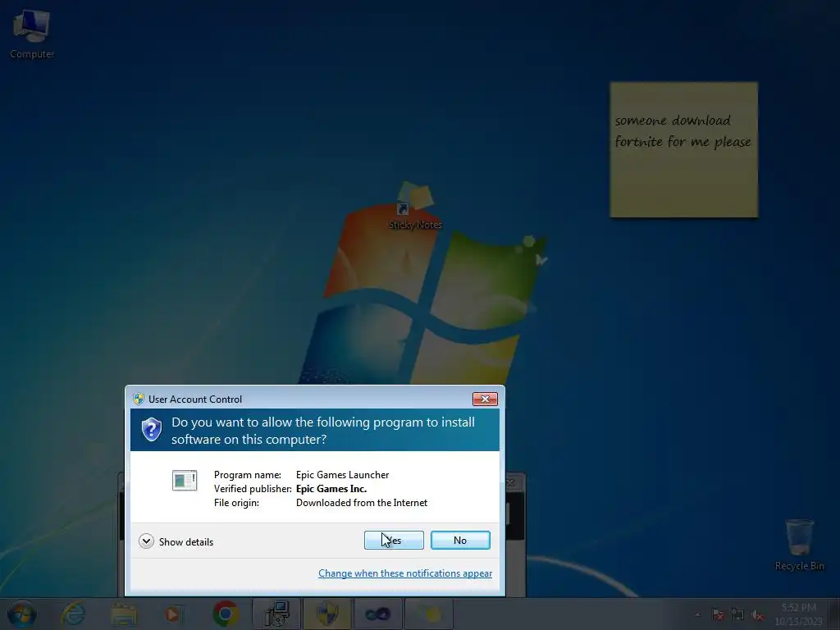The height and width of the screenshot is (630, 840).
Task: Click the Sticky Notes taskbar button
Action: [428, 614]
